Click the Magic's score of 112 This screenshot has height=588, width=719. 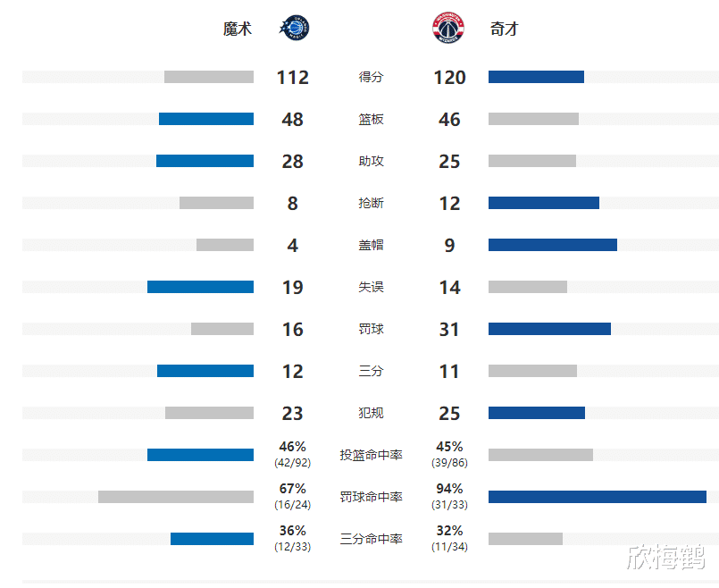[x=293, y=78]
